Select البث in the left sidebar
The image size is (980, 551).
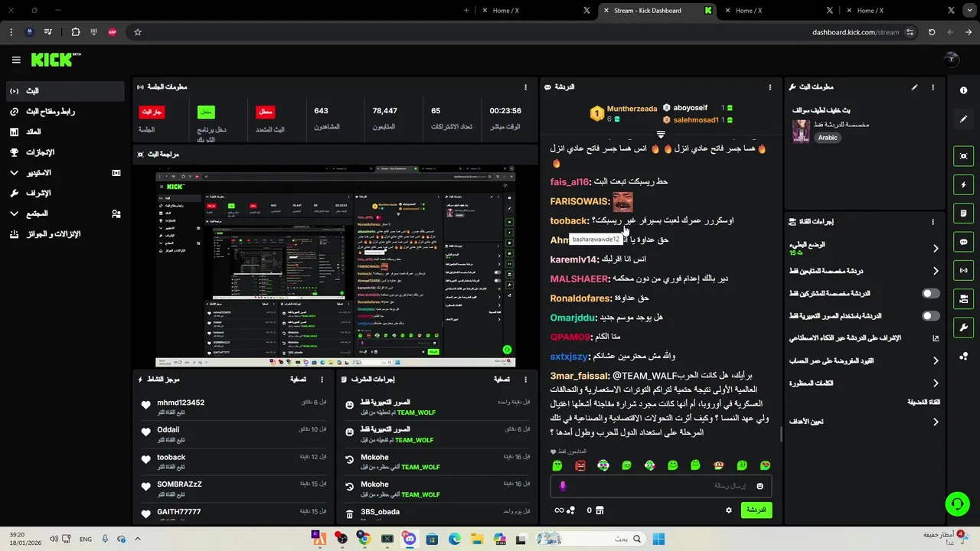coord(65,91)
